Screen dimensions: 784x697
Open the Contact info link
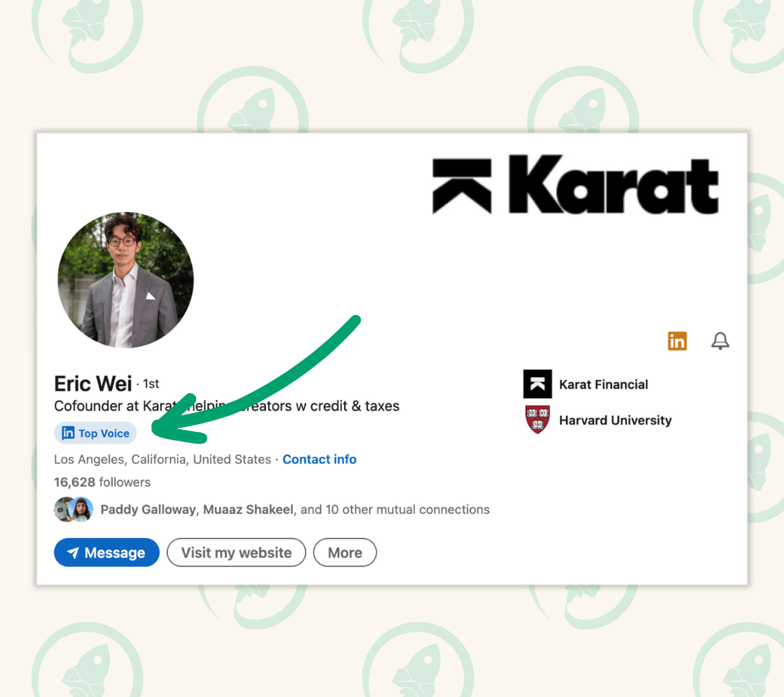point(319,459)
